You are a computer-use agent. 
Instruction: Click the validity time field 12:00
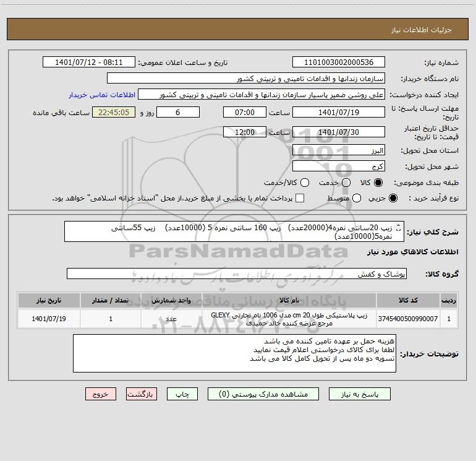coord(245,132)
